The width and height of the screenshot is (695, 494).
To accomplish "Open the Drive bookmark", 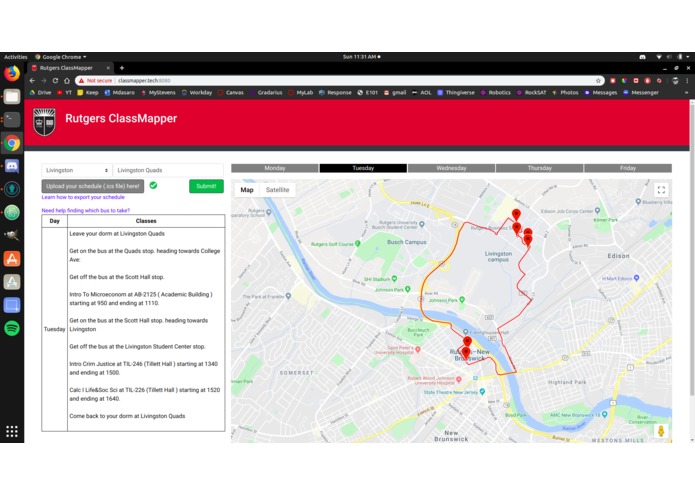I will (x=40, y=93).
